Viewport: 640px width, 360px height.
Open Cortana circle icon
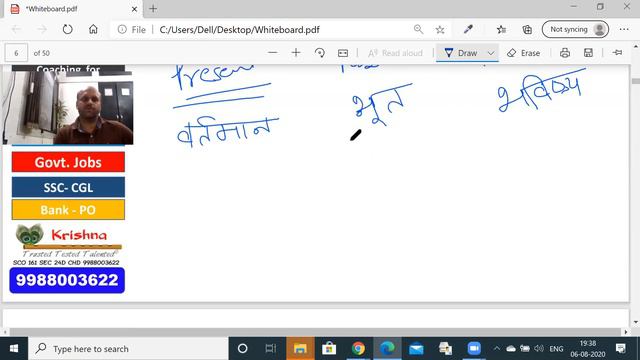pos(242,349)
